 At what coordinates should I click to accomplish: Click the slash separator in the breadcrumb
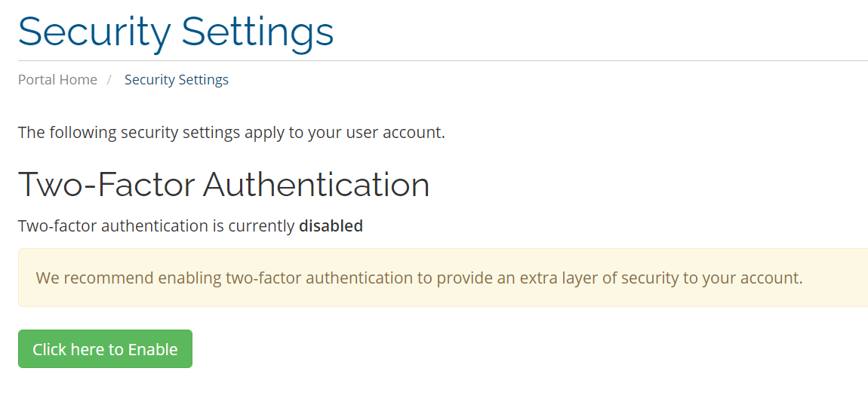109,79
